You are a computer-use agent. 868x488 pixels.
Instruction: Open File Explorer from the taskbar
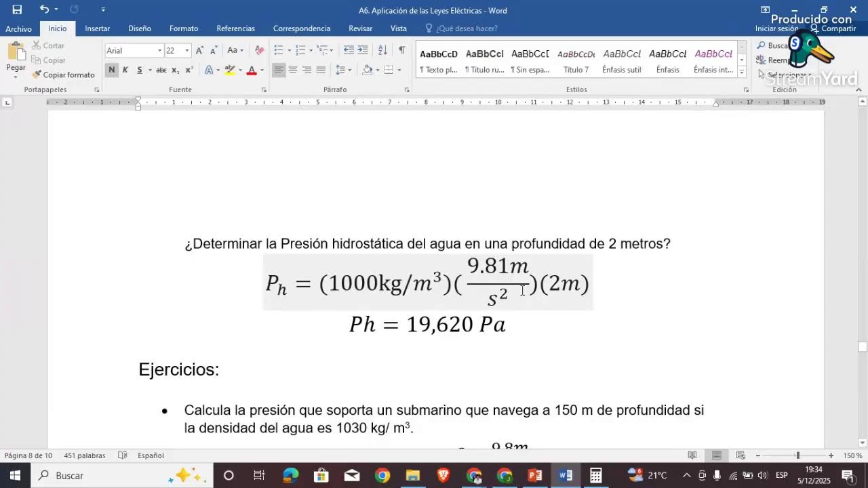coord(413,475)
